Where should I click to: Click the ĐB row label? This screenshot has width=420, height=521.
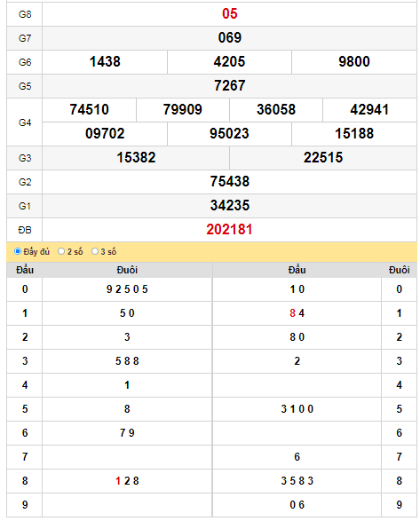pyautogui.click(x=25, y=230)
